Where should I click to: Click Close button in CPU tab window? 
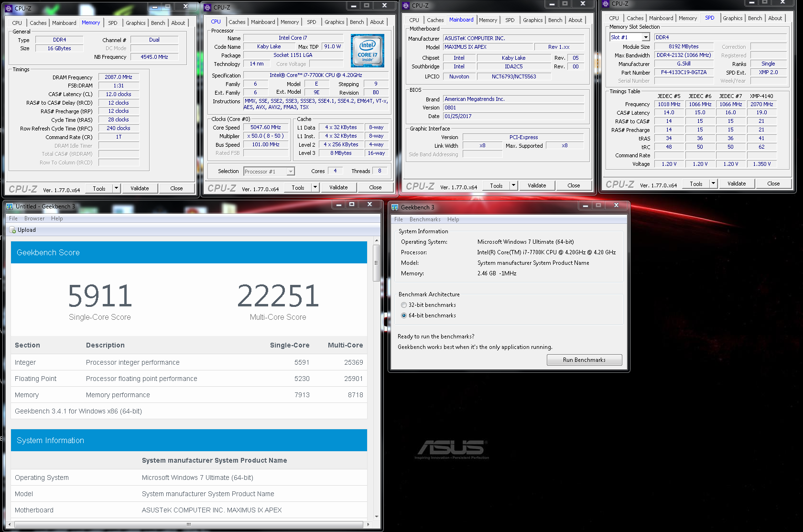click(x=375, y=187)
